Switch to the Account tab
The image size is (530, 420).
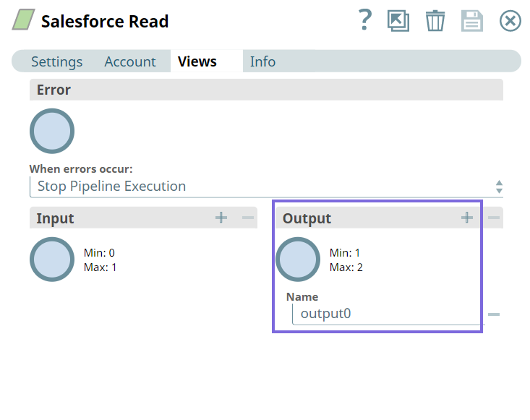click(130, 61)
